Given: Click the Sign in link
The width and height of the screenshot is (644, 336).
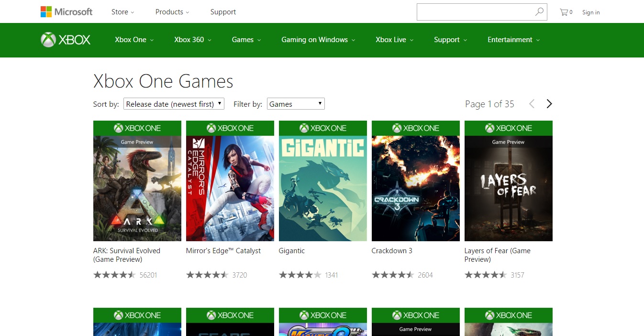Looking at the screenshot, I should click(x=591, y=12).
